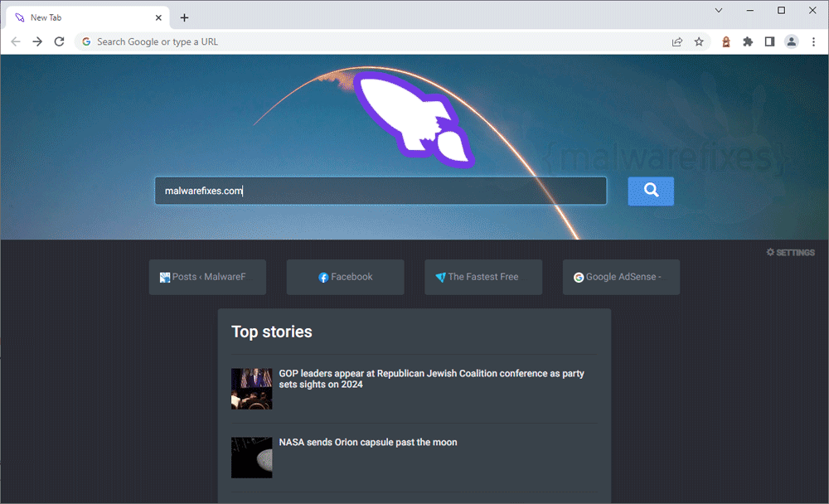
Task: Click the Top stories heading
Action: pos(272,332)
